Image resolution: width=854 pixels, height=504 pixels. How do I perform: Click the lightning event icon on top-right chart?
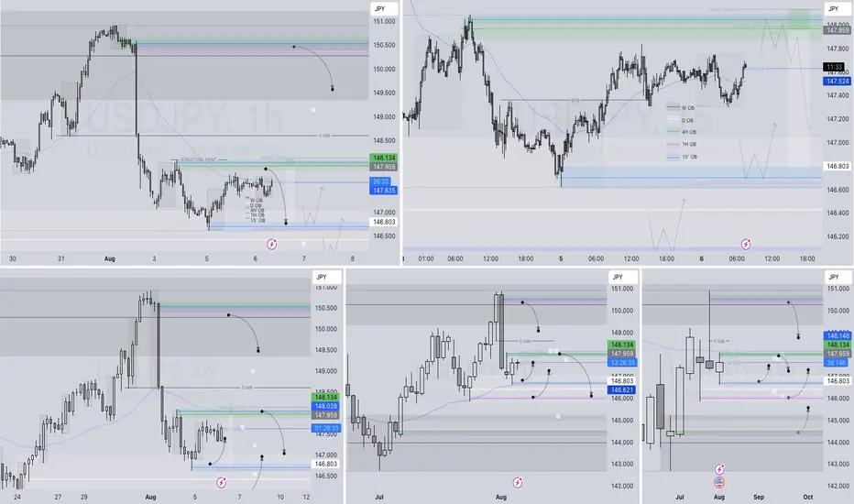coord(746,244)
